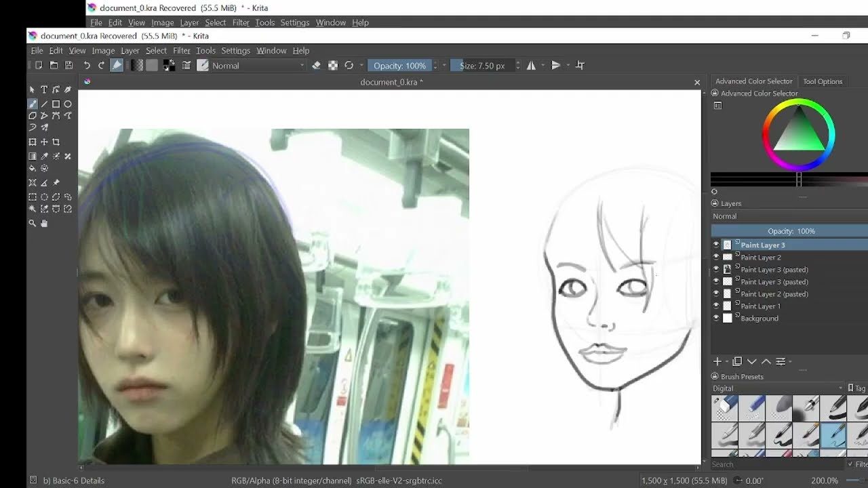Enable horizontal mirror tool
The image size is (868, 488).
(531, 65)
